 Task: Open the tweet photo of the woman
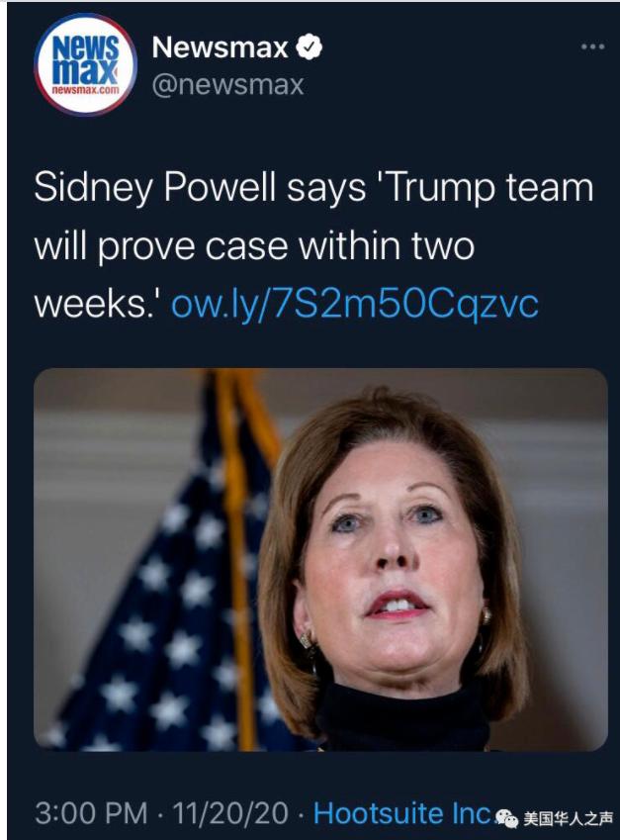point(320,559)
